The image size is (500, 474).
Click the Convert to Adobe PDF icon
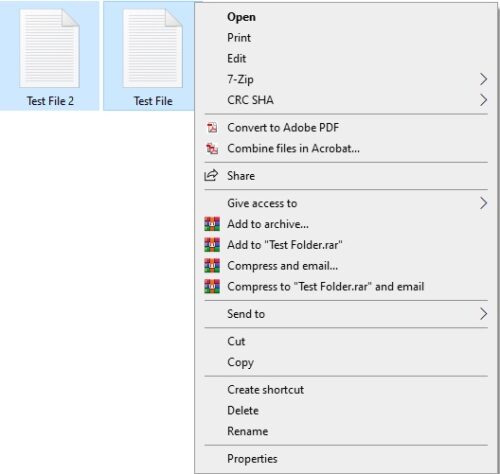point(212,127)
